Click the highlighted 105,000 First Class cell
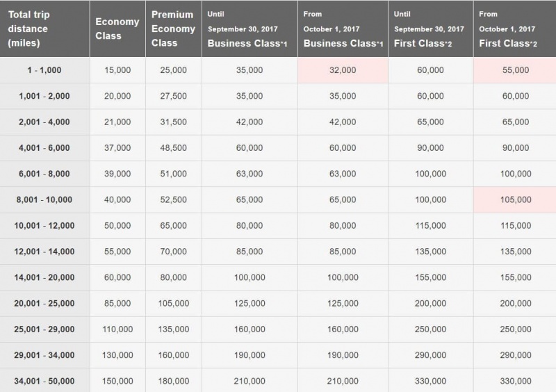The width and height of the screenshot is (556, 392). coord(515,199)
